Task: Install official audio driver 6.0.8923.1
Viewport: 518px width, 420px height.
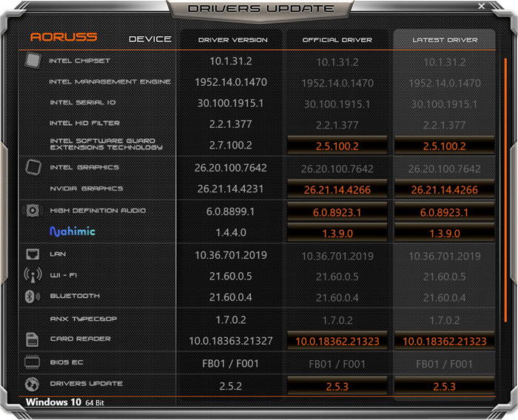Action: [337, 212]
